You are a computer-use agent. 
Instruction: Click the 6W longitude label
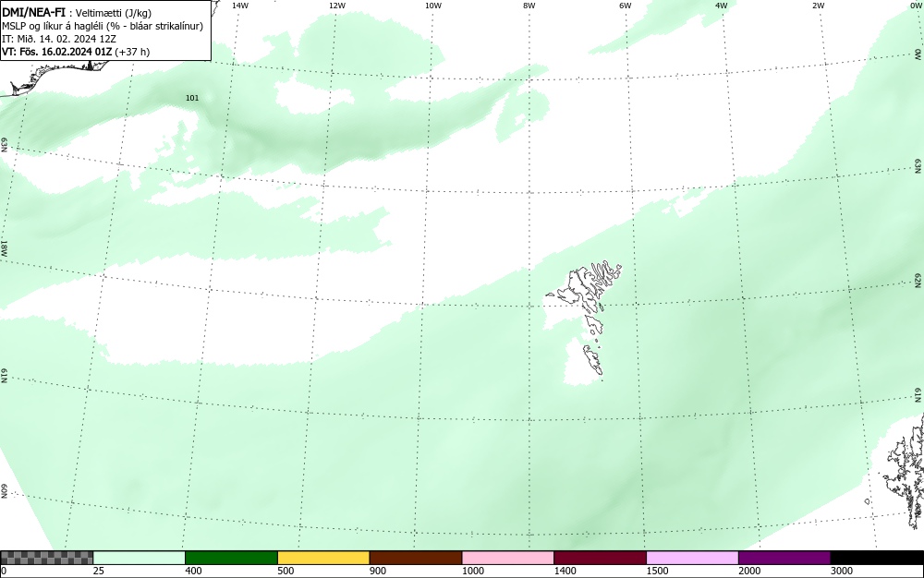point(626,6)
